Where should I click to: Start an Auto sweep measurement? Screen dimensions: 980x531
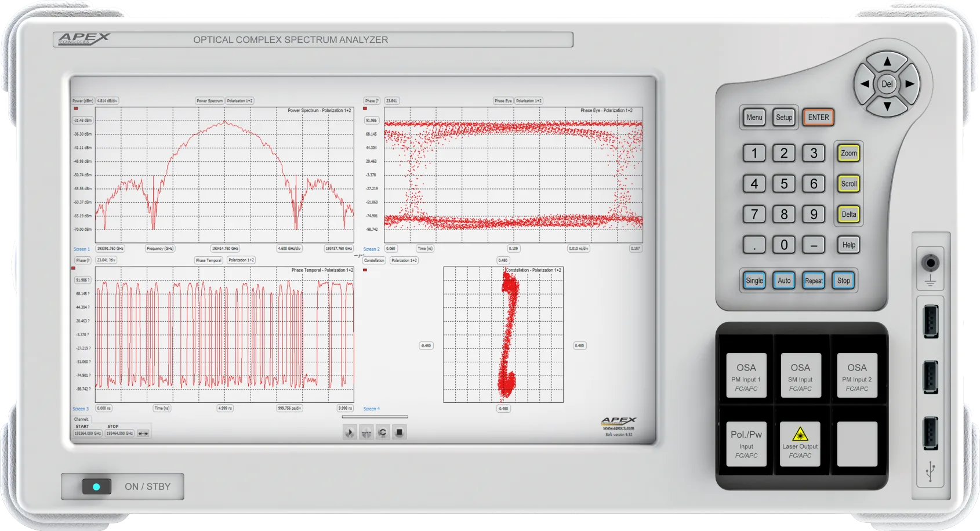tap(784, 281)
